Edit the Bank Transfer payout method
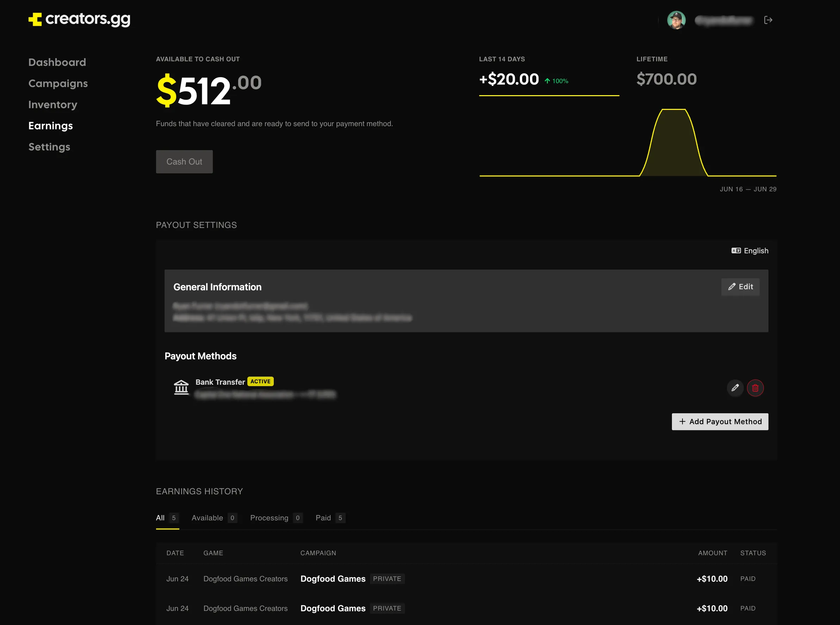840x625 pixels. coord(735,388)
